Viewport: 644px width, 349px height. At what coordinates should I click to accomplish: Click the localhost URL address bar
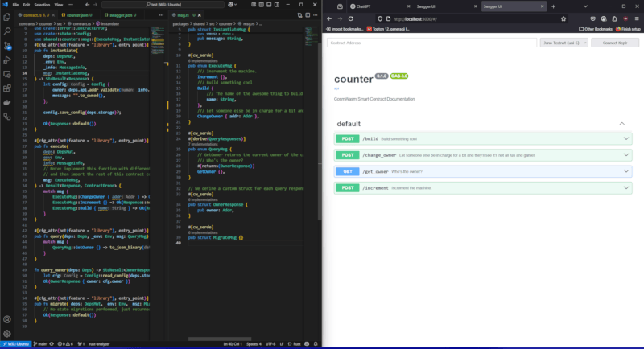point(473,18)
